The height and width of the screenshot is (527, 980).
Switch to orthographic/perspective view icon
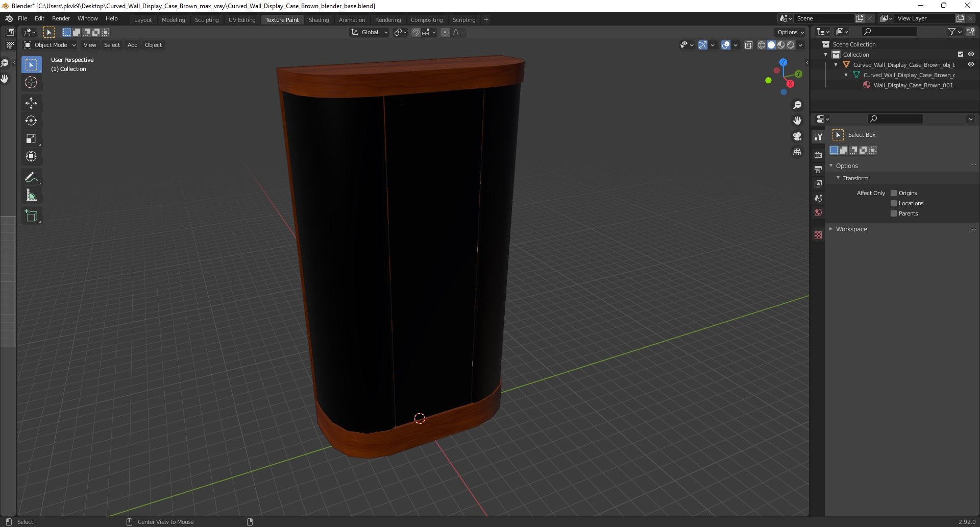tap(797, 152)
